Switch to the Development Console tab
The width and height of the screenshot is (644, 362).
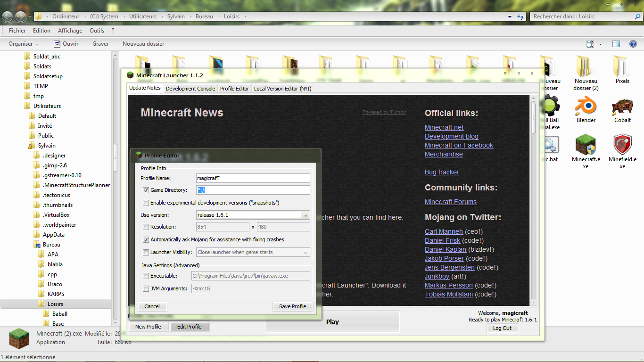click(190, 89)
